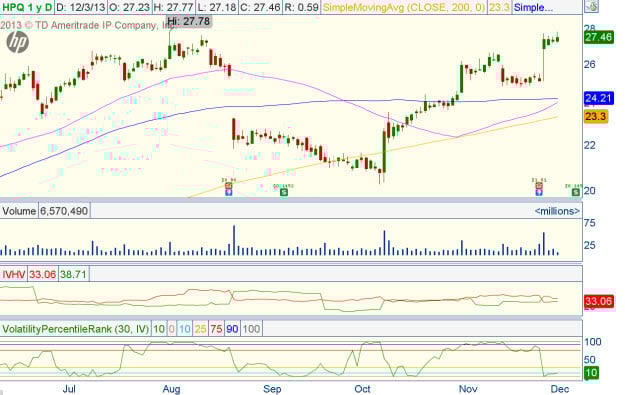625x395 pixels.
Task: Click the <millions> volume unit label
Action: click(x=557, y=211)
